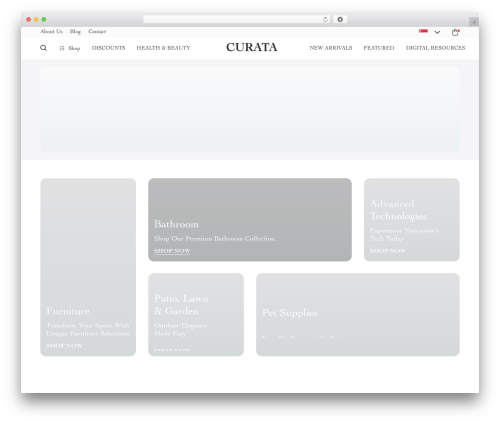The image size is (500, 423).
Task: Expand the language chevron dropdown
Action: pyautogui.click(x=437, y=32)
